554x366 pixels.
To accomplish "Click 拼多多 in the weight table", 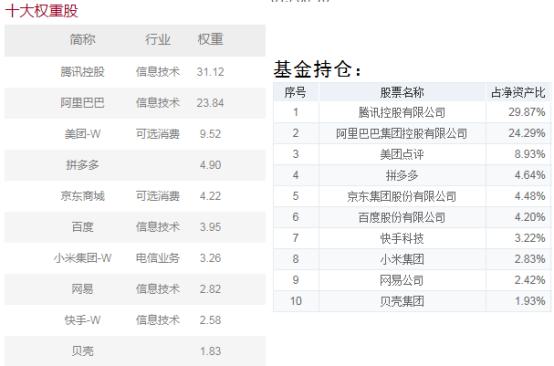I will (x=82, y=165).
